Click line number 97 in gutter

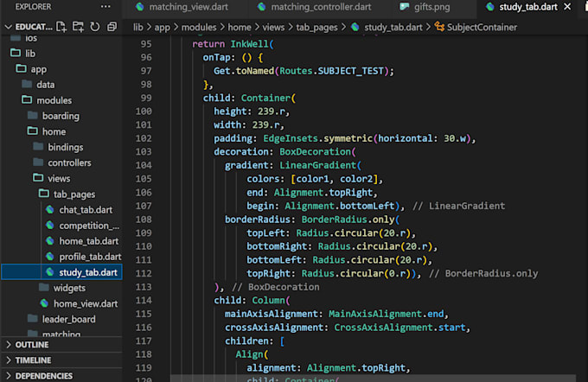[x=146, y=71]
